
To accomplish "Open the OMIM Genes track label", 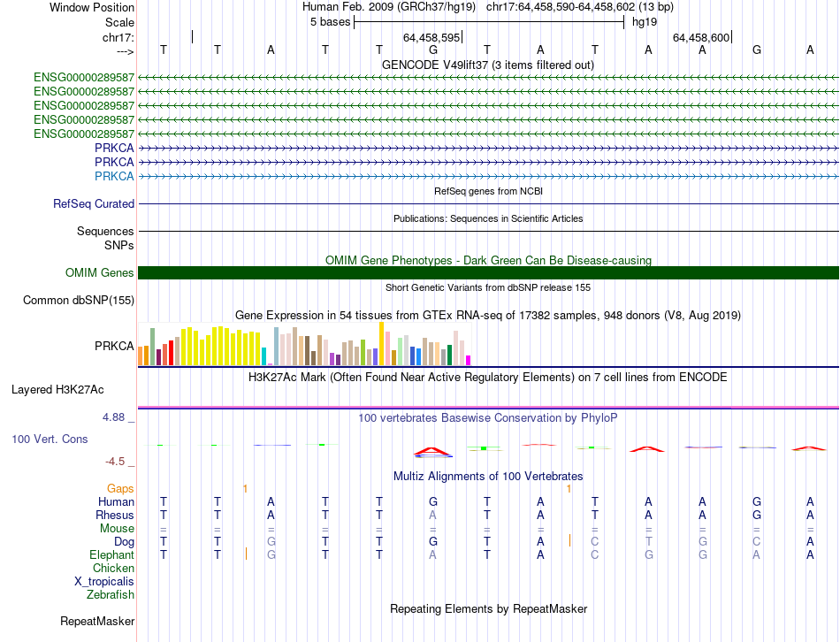I will (100, 272).
